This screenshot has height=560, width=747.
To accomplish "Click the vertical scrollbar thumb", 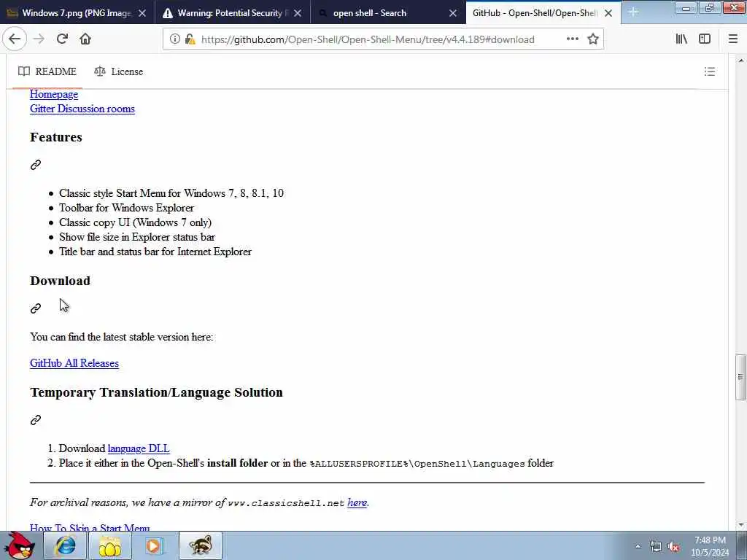I will coord(740,377).
